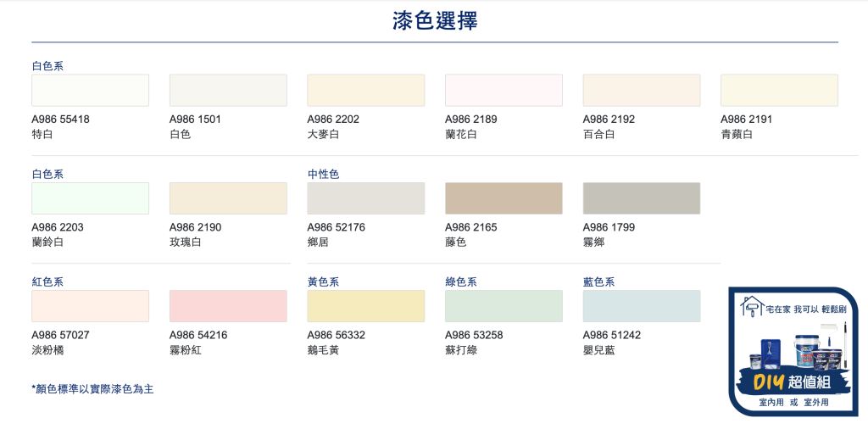Select the 蘇打綠 A986 53258 green swatch
The width and height of the screenshot is (868, 429).
coord(504,306)
